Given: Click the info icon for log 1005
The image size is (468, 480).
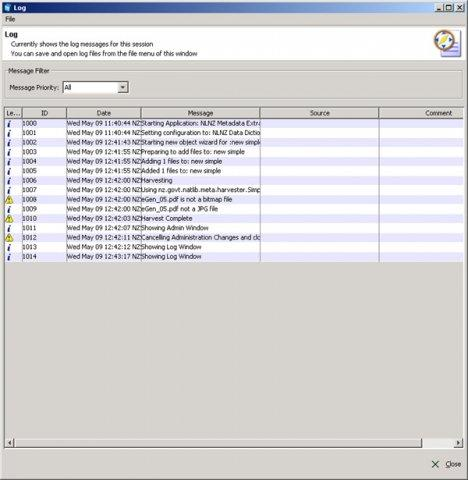Looking at the screenshot, I should (x=9, y=171).
